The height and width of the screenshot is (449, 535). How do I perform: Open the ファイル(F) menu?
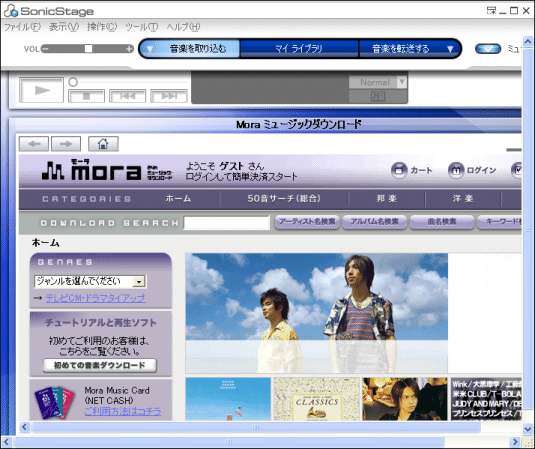pyautogui.click(x=22, y=27)
